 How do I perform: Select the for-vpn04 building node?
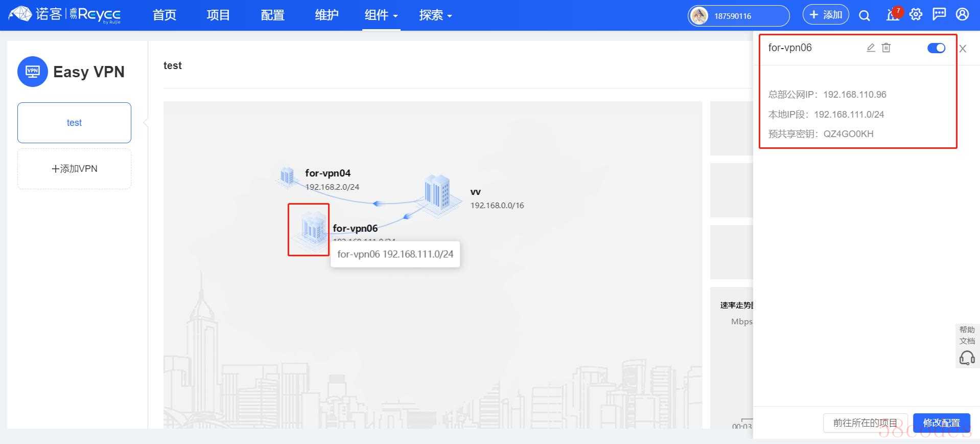point(287,176)
